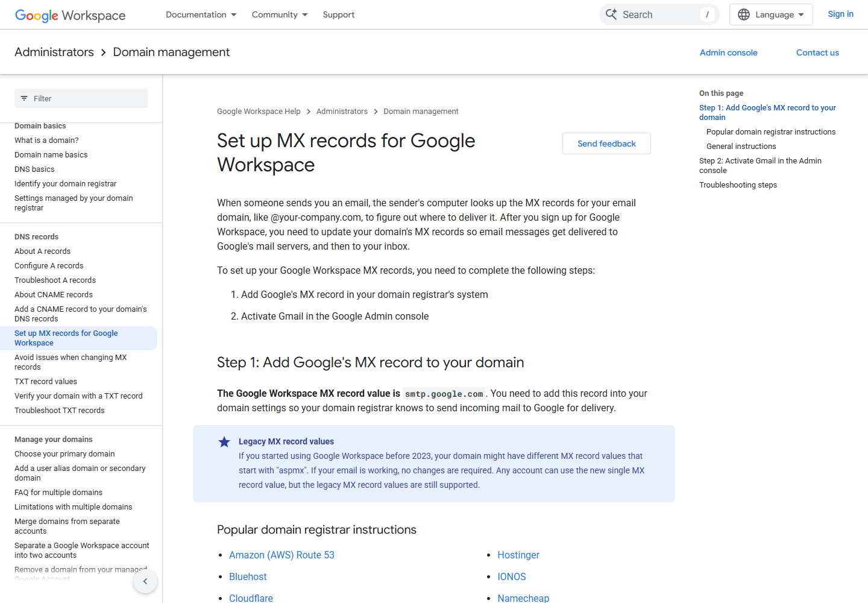
Task: Open Domain management in the header breadcrumb
Action: point(171,52)
